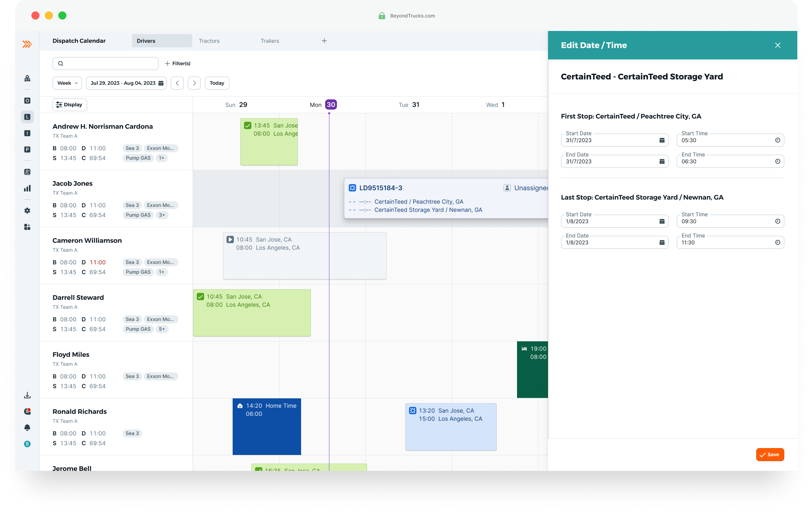
Task: Click play icon on Cameron Williamson's trip card
Action: tap(230, 240)
